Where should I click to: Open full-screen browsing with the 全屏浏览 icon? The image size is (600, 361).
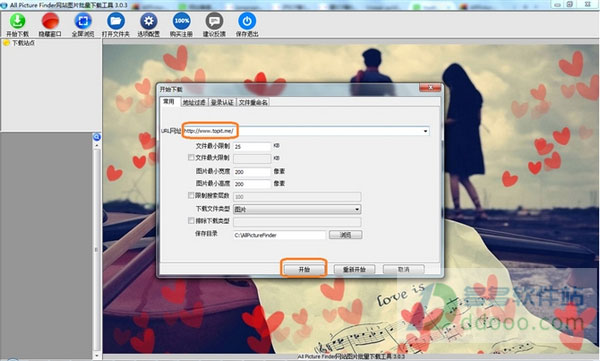[83, 21]
